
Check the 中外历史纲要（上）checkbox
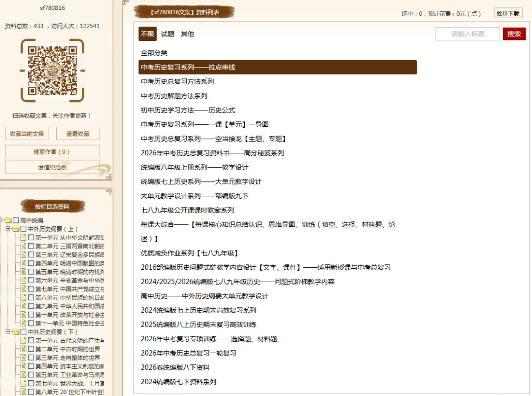tap(24, 229)
